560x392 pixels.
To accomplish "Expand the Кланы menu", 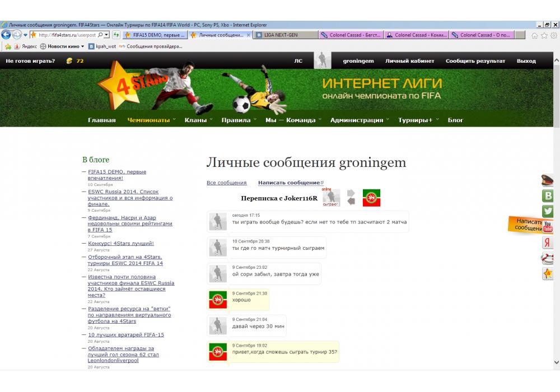I will [x=211, y=120].
